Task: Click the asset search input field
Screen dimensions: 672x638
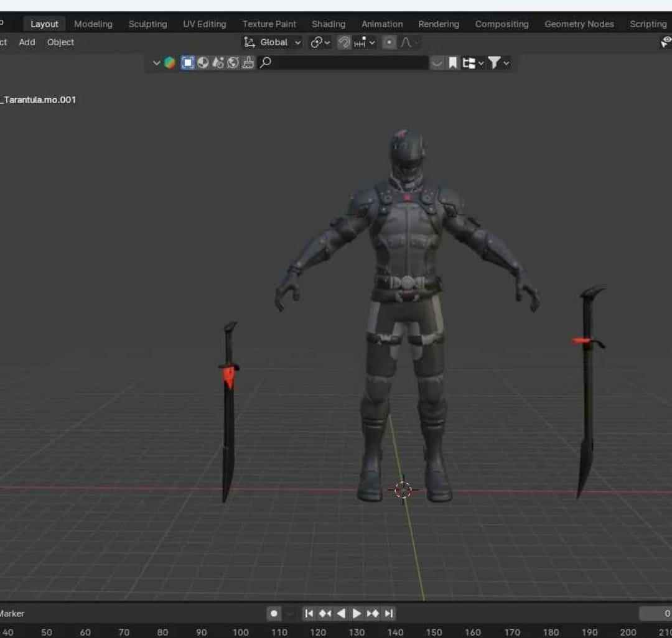Action: [x=343, y=63]
